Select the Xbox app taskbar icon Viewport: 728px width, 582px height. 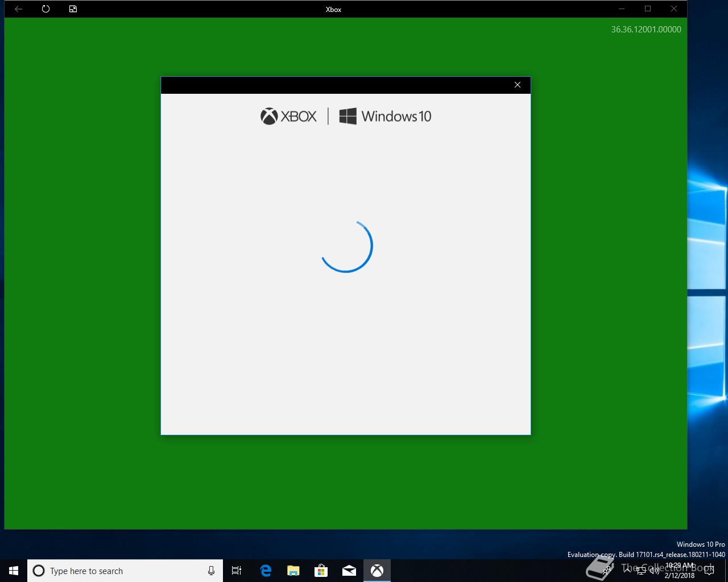[x=377, y=571]
